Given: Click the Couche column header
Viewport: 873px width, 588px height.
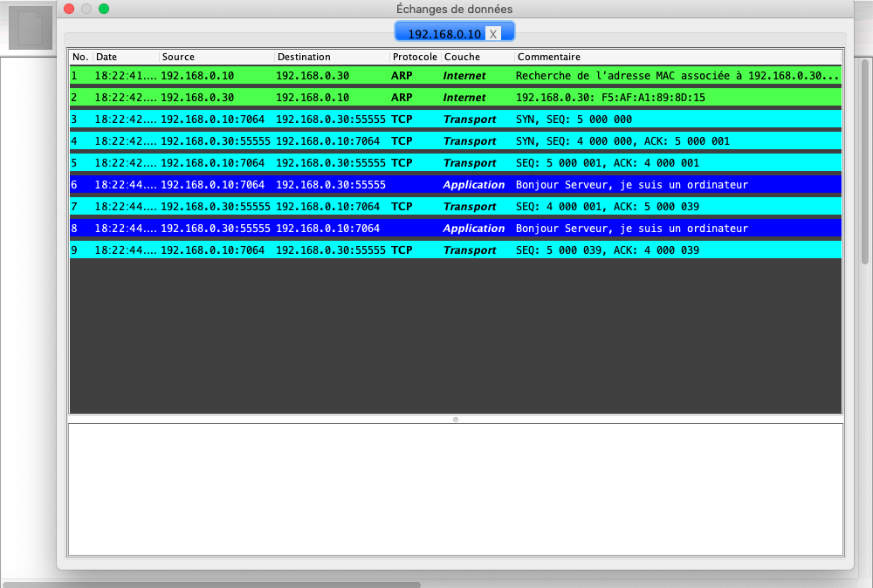Looking at the screenshot, I should click(x=478, y=57).
